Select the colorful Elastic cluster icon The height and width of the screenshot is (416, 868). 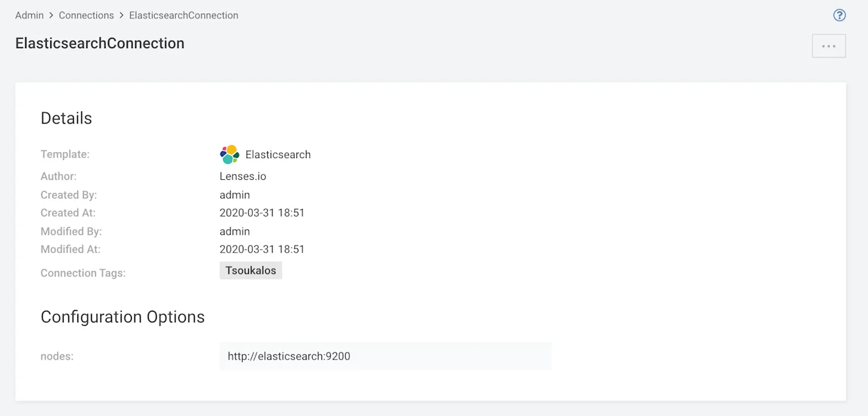click(229, 154)
